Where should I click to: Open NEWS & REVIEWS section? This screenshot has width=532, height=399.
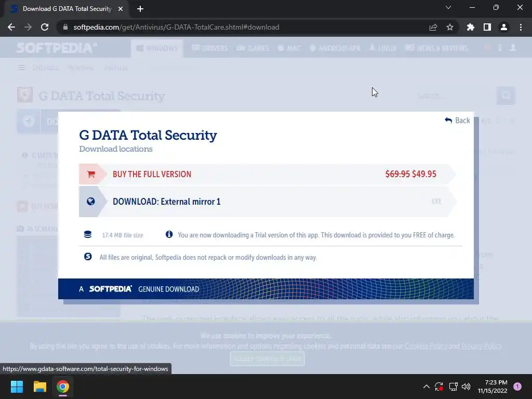[x=436, y=48]
